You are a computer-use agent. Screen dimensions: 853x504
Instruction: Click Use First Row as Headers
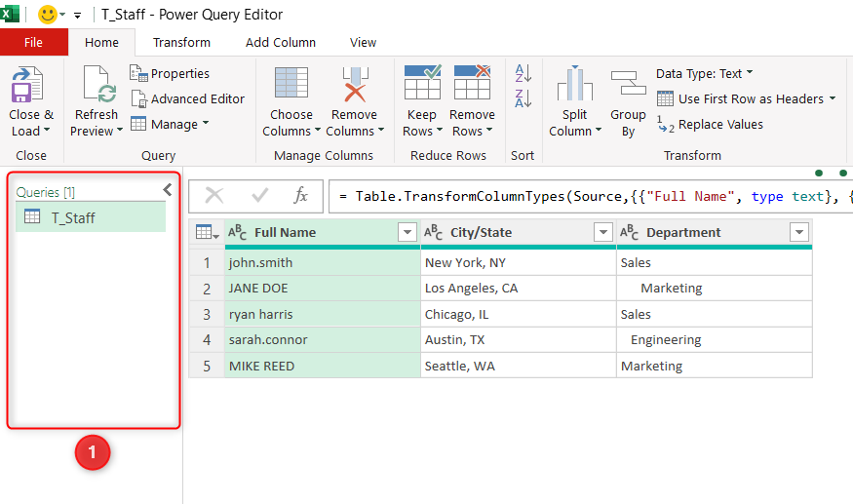pyautogui.click(x=740, y=98)
